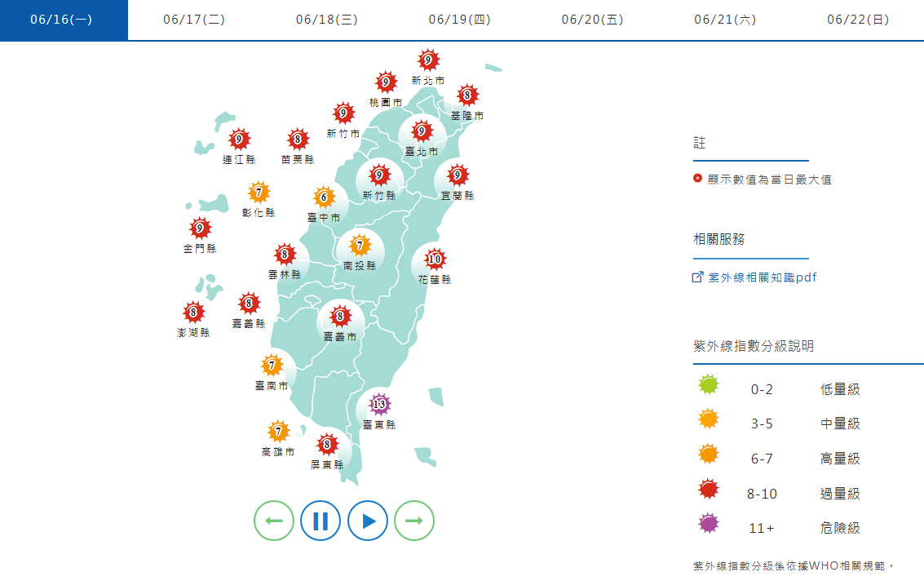924x581 pixels.
Task: Click the 屏東縣 UV index icon
Action: (x=326, y=445)
